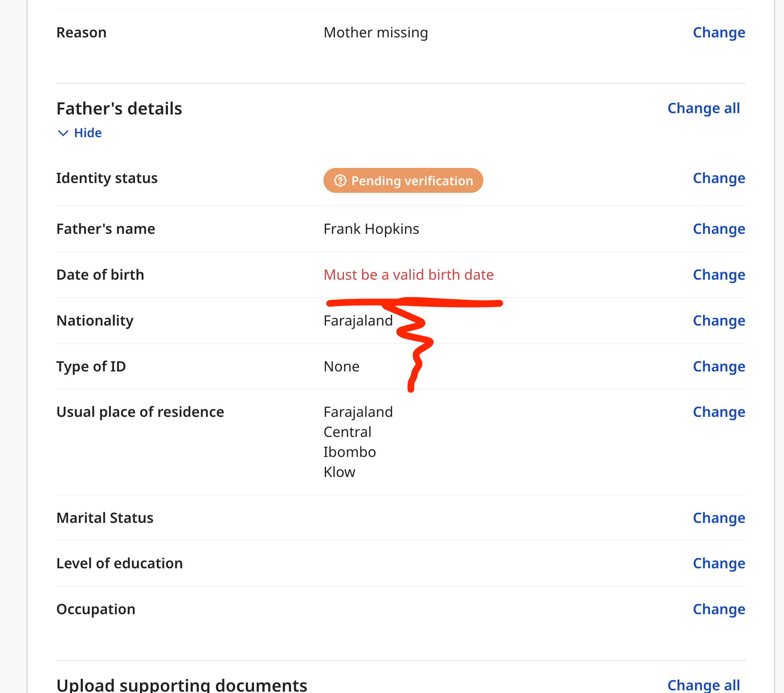Change Level of education
The height and width of the screenshot is (693, 784).
pos(719,563)
